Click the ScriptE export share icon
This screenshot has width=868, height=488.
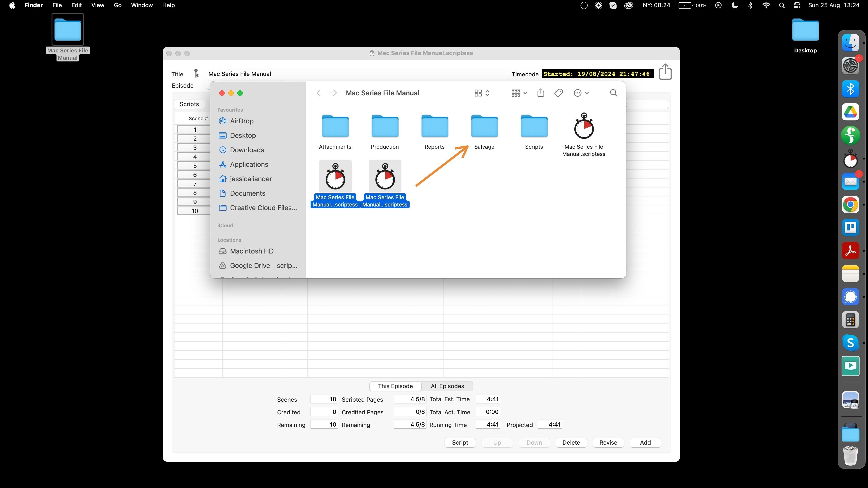665,72
